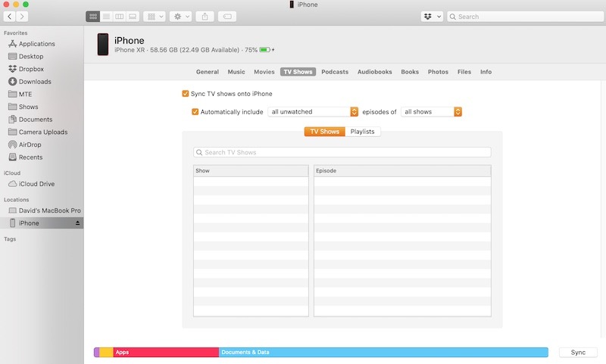Click the eject icon next to iPhone
The image size is (606, 364).
[77, 223]
